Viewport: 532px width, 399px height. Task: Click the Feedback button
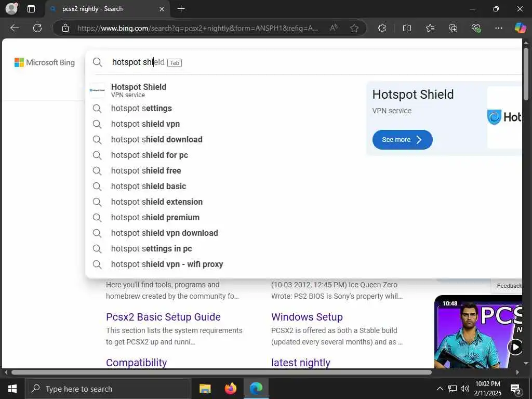point(508,286)
